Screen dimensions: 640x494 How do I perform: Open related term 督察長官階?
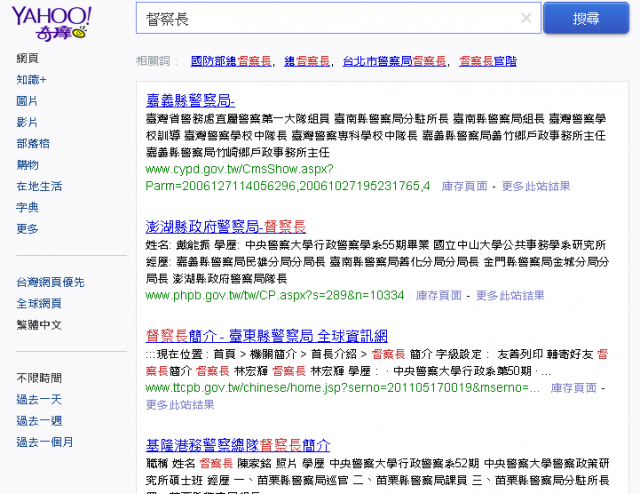488,61
